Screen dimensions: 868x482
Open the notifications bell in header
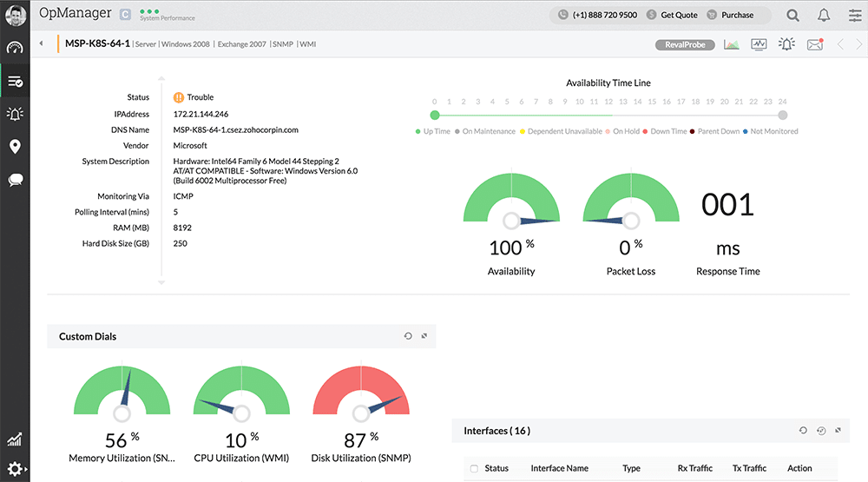(x=824, y=16)
